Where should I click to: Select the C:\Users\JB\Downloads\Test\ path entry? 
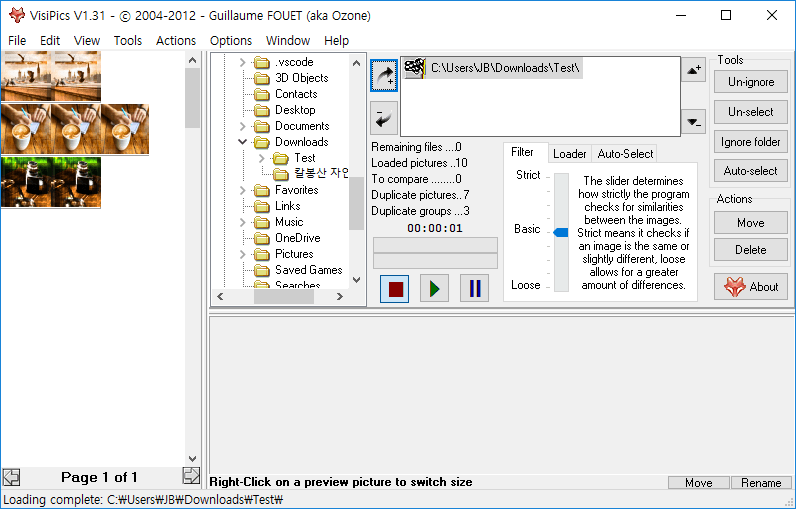click(492, 68)
